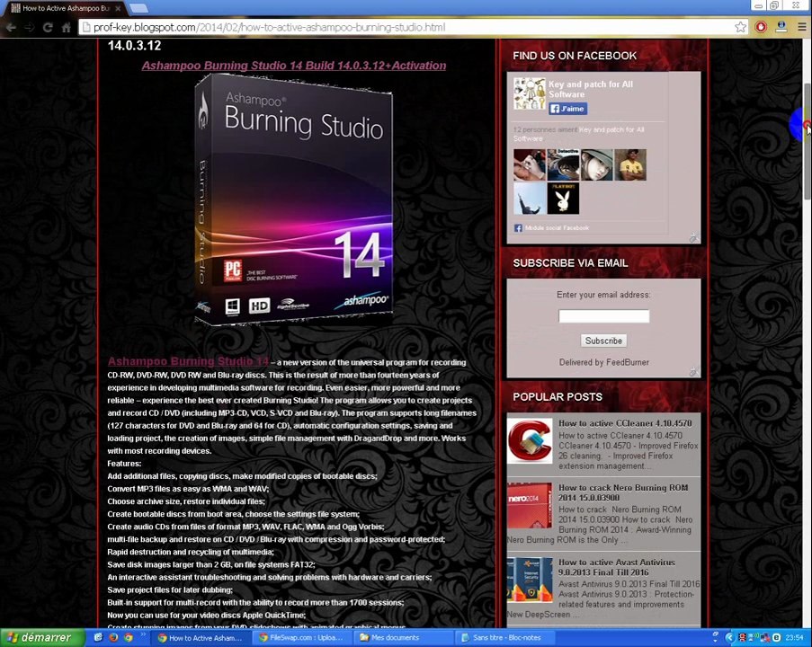This screenshot has height=647, width=812.
Task: Open How to active Avast Antivirus post
Action: (617, 567)
